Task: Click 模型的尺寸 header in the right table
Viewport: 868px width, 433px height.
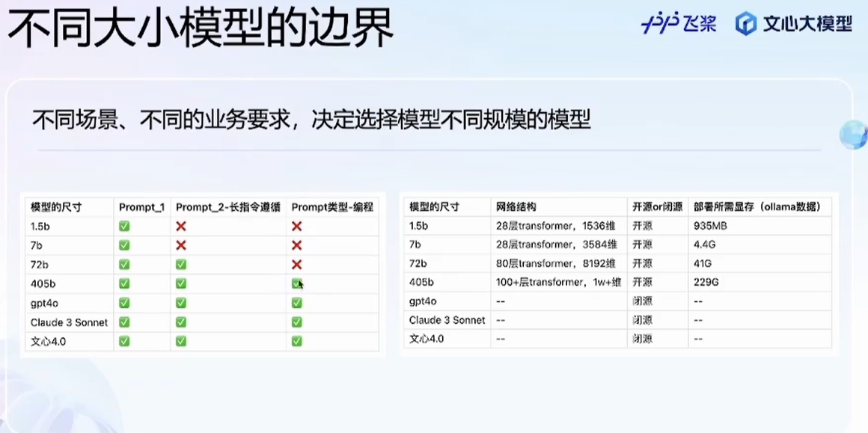Action: 435,207
